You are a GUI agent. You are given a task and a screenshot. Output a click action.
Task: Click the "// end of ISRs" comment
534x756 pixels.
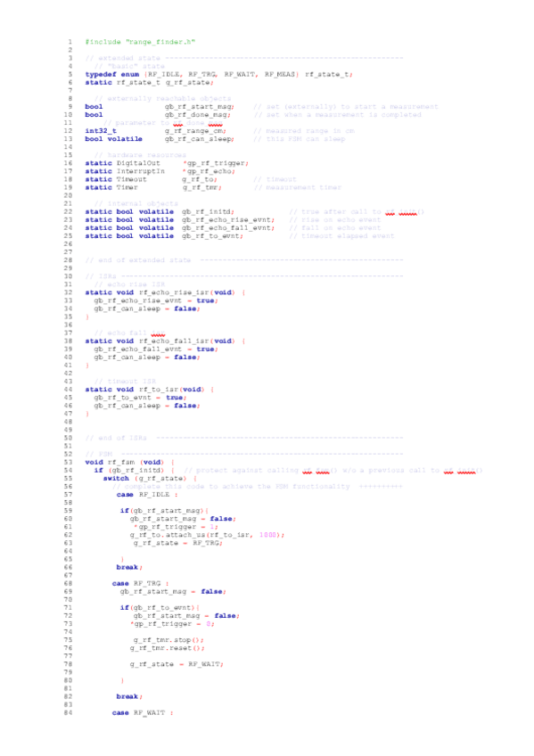116,438
